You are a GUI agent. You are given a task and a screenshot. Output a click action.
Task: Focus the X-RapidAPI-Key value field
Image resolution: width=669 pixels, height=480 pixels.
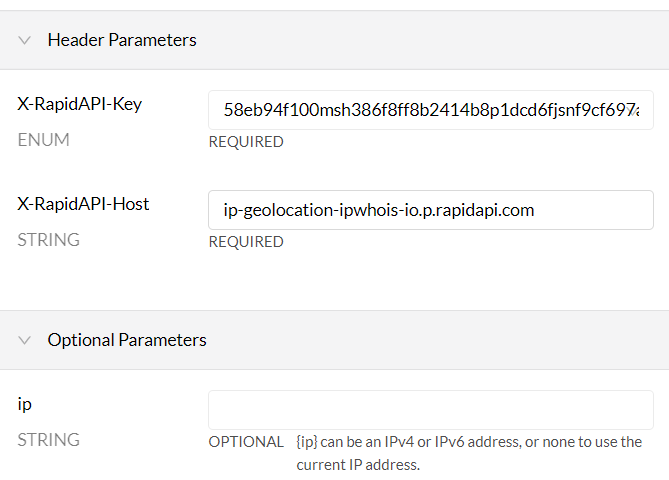[x=430, y=110]
